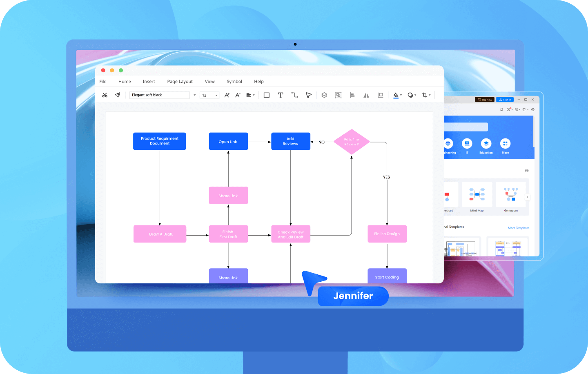The image size is (588, 374).
Task: Click the Jennifer collaborator label
Action: point(353,296)
